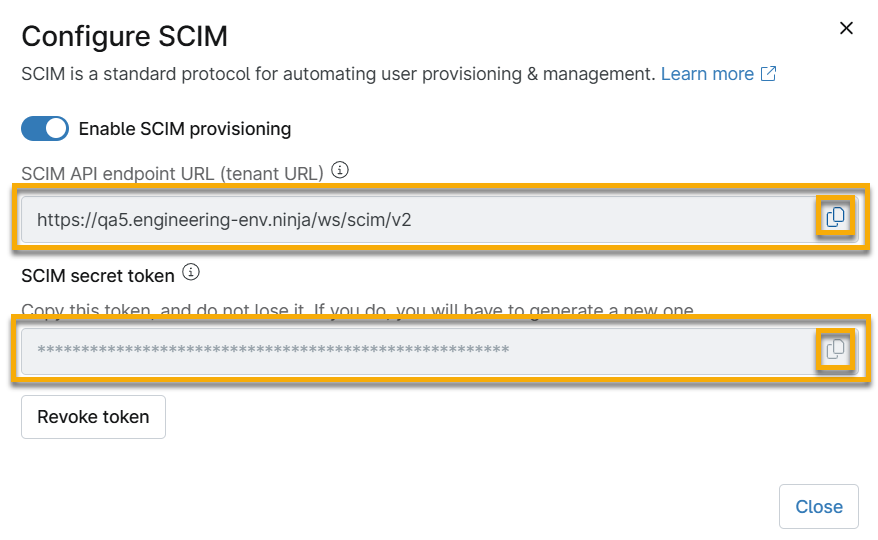The image size is (878, 540).
Task: Click the "Enable SCIM provisioning" label text
Action: pyautogui.click(x=185, y=128)
